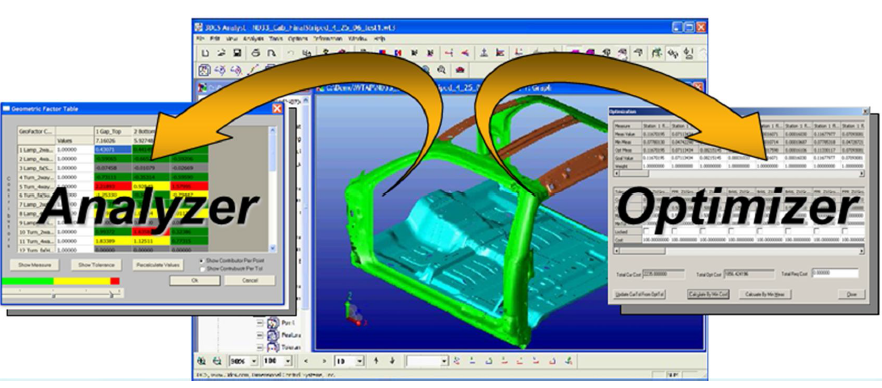Click the Total Req Cost input field
The image size is (882, 388).
[835, 274]
